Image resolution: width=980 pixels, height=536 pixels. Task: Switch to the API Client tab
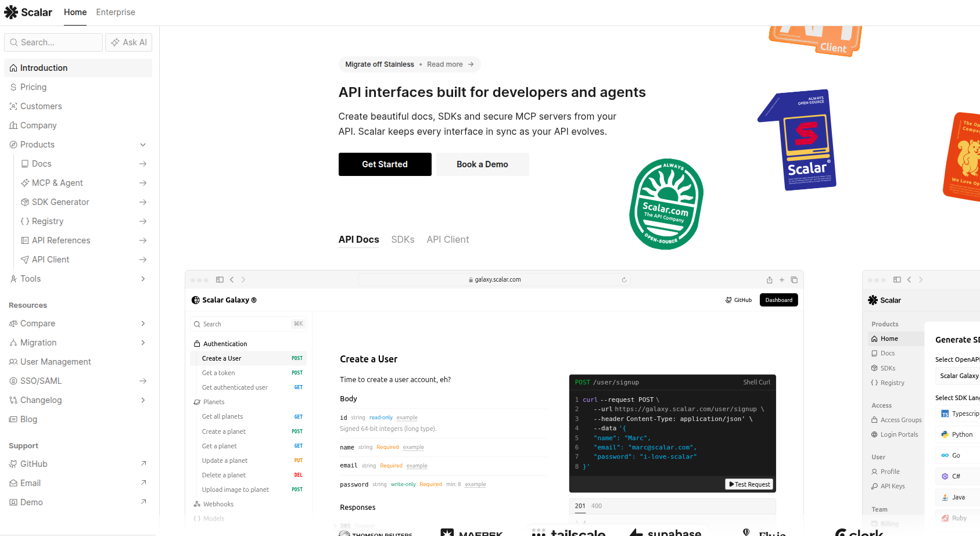pyautogui.click(x=448, y=239)
